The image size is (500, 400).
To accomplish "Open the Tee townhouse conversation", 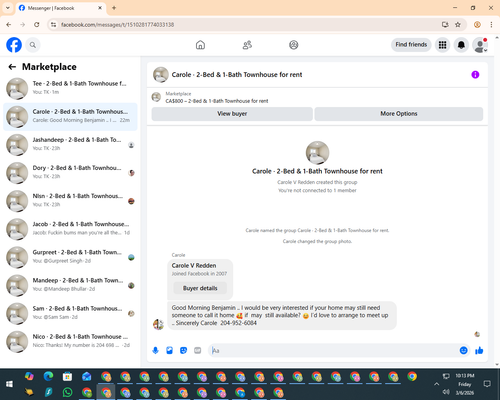I will point(70,89).
